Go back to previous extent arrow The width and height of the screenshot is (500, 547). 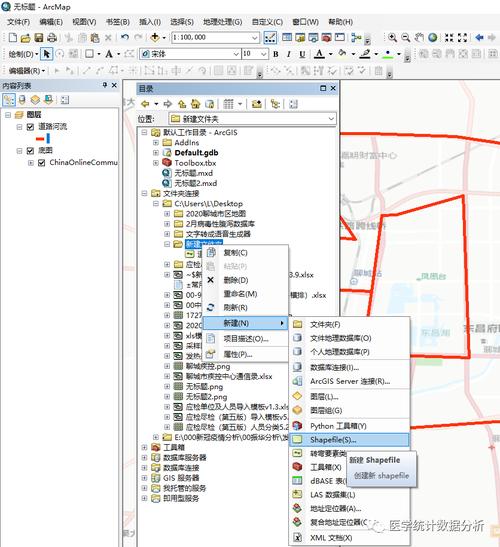tap(479, 37)
